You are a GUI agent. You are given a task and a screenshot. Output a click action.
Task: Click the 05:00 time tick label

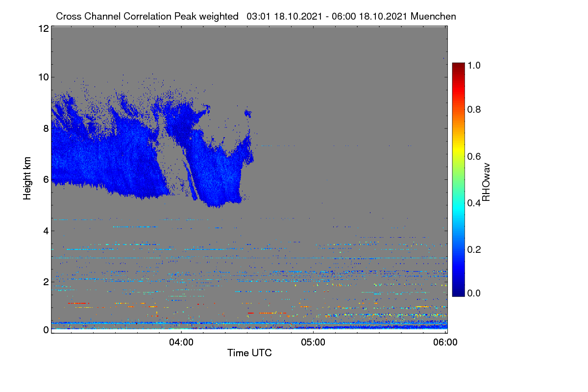[x=314, y=343]
